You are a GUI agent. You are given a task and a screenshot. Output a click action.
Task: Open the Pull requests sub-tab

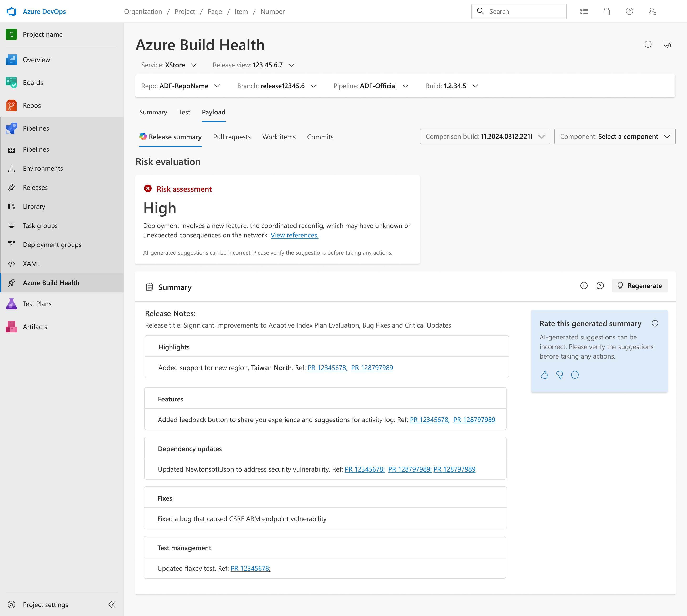click(232, 137)
